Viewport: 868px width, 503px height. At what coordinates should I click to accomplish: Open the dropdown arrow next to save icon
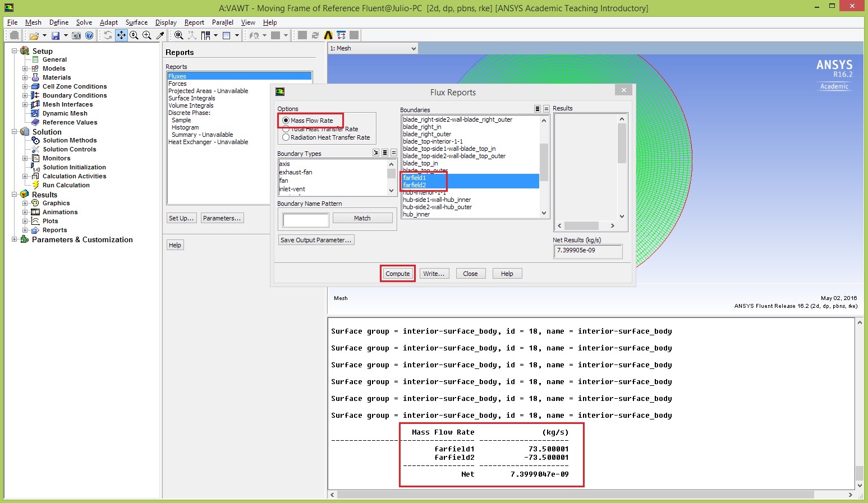click(x=66, y=35)
